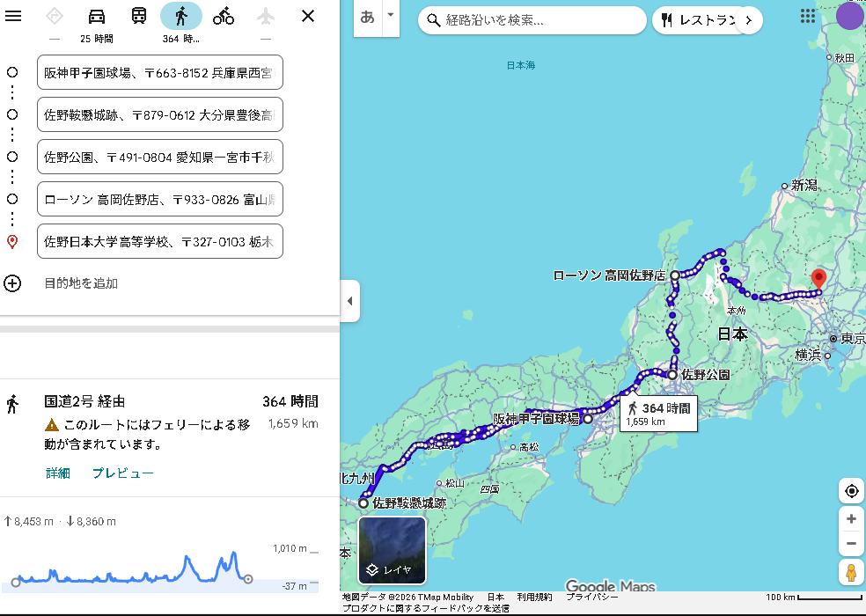Select the car driving mode
The width and height of the screenshot is (866, 616).
pyautogui.click(x=97, y=16)
